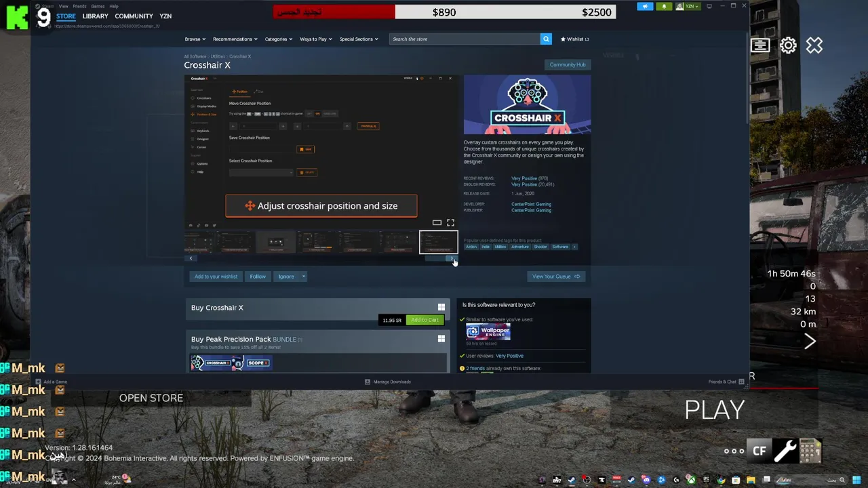Click the next arrow beside game stats

click(x=810, y=342)
